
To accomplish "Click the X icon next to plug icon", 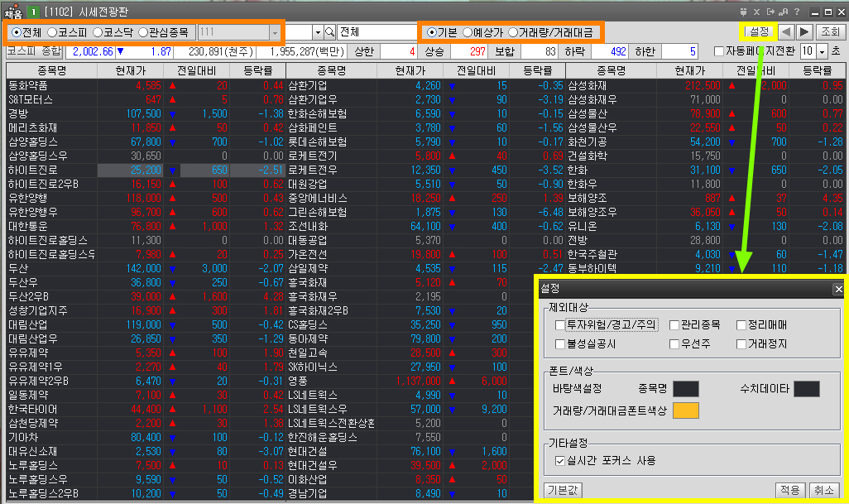I will 758,12.
